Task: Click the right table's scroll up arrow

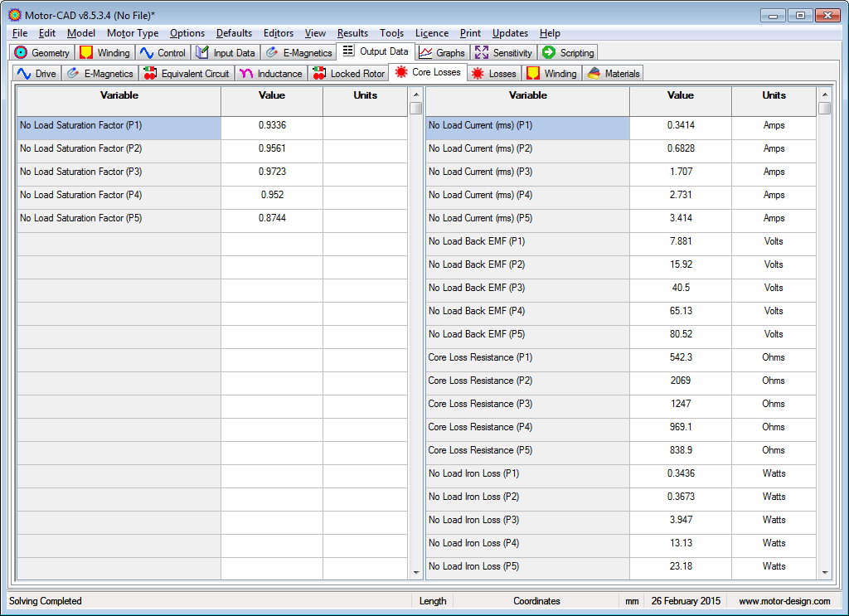Action: click(825, 95)
